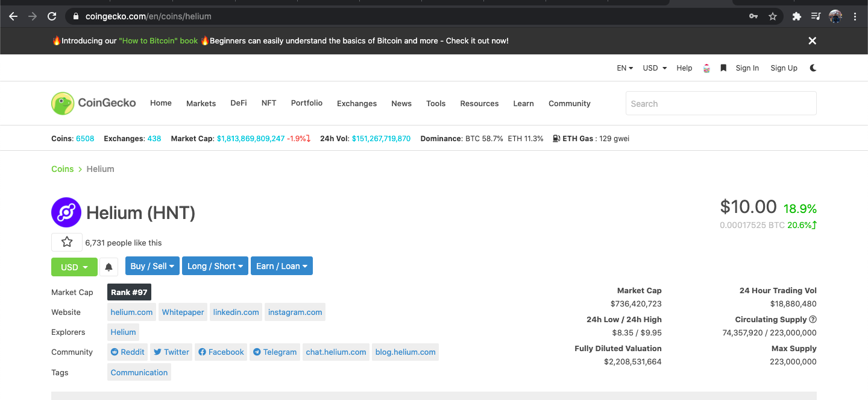Screen dimensions: 868x400
Task: Open the Chrome profile avatar
Action: (835, 16)
